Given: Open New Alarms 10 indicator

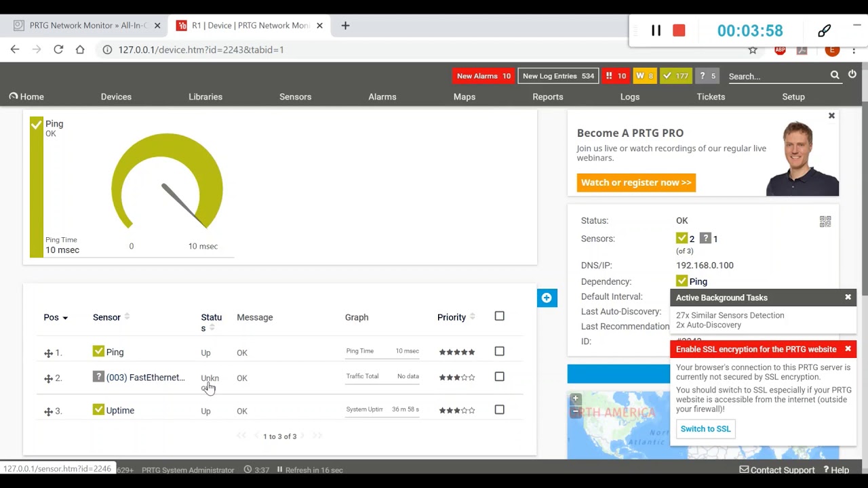Looking at the screenshot, I should click(x=484, y=76).
